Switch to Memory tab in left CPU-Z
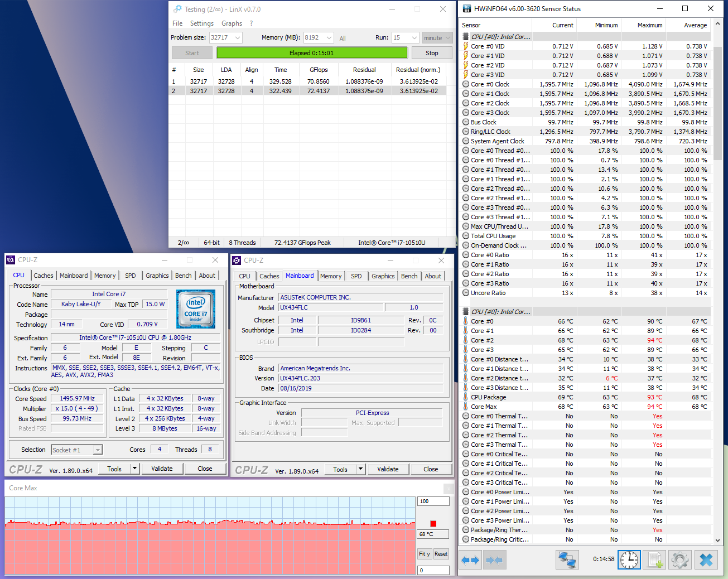 click(105, 276)
